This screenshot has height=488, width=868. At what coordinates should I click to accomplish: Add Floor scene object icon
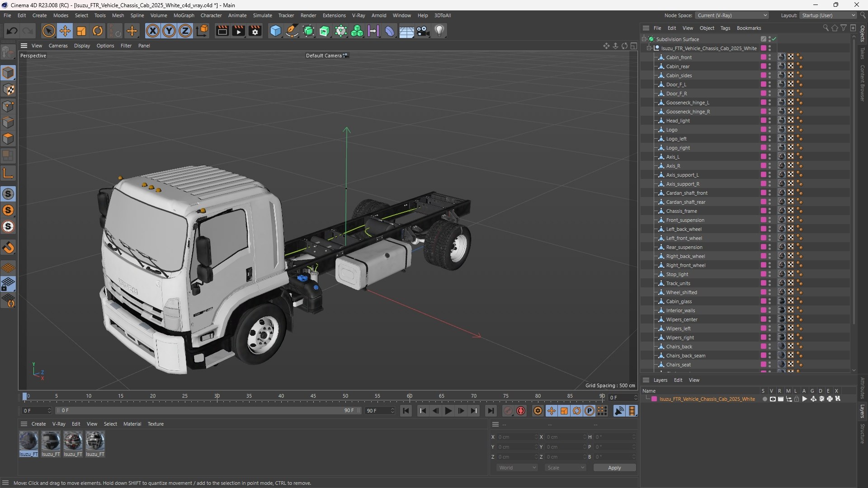pos(406,31)
